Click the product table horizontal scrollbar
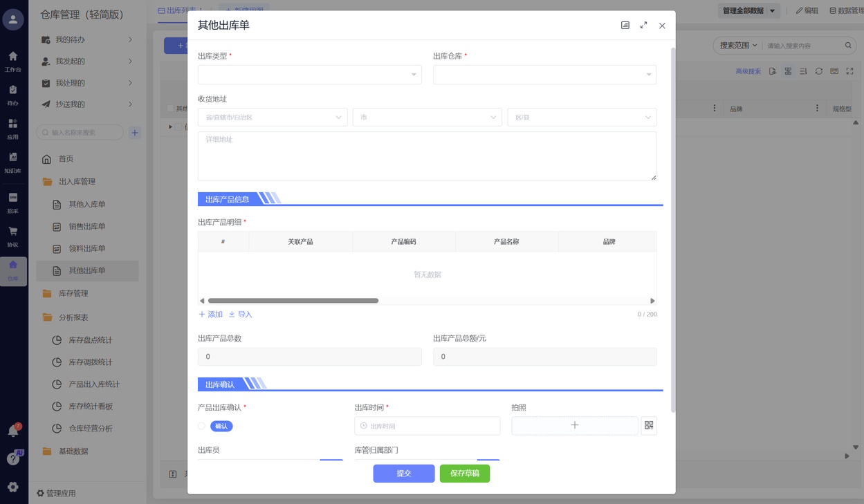 293,301
